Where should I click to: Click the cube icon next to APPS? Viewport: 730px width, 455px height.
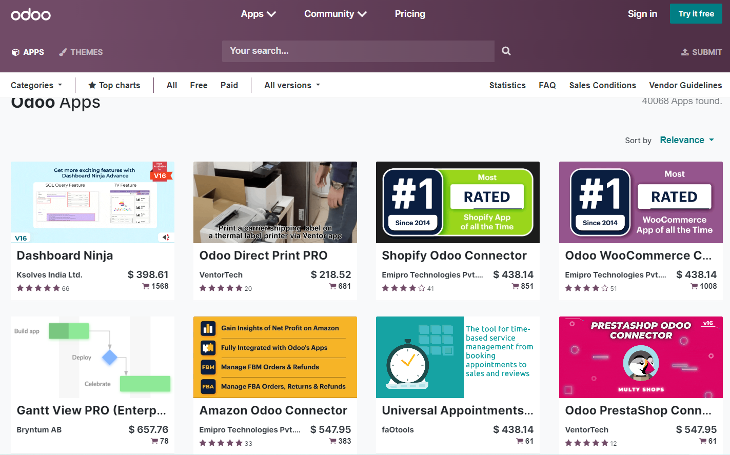coord(15,52)
